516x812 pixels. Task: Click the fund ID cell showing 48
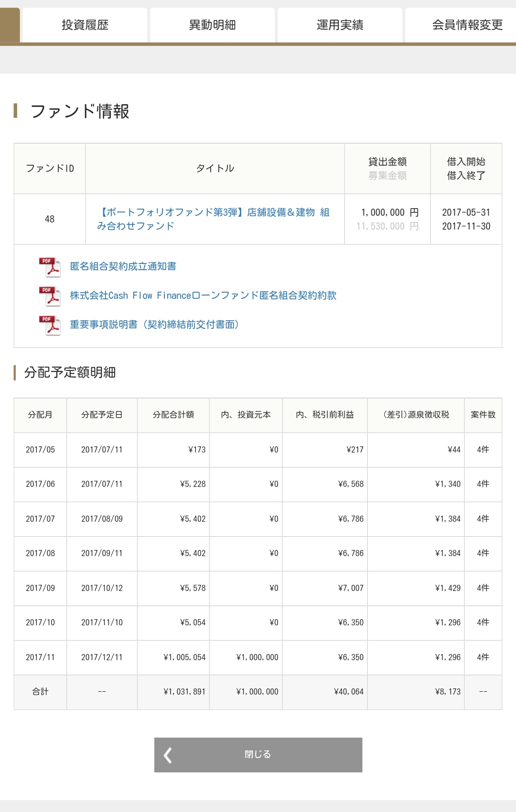coord(50,219)
